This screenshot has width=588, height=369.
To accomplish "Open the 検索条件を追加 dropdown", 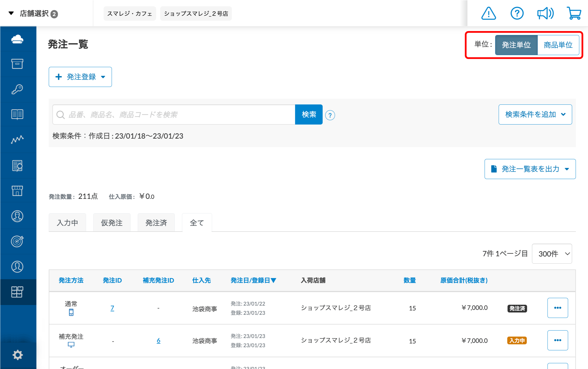I will (535, 114).
